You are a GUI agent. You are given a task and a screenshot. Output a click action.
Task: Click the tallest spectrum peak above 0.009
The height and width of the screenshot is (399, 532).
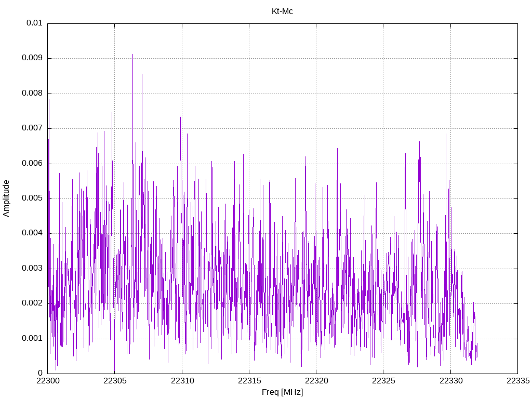132,55
